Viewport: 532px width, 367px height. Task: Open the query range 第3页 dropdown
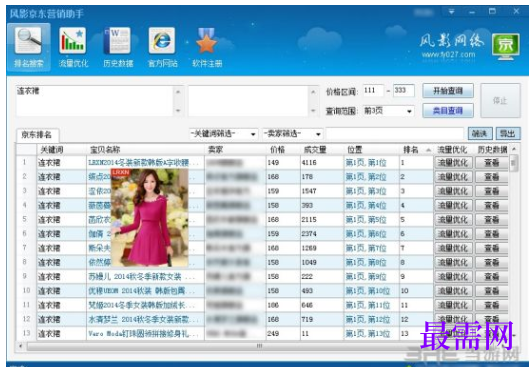point(388,111)
